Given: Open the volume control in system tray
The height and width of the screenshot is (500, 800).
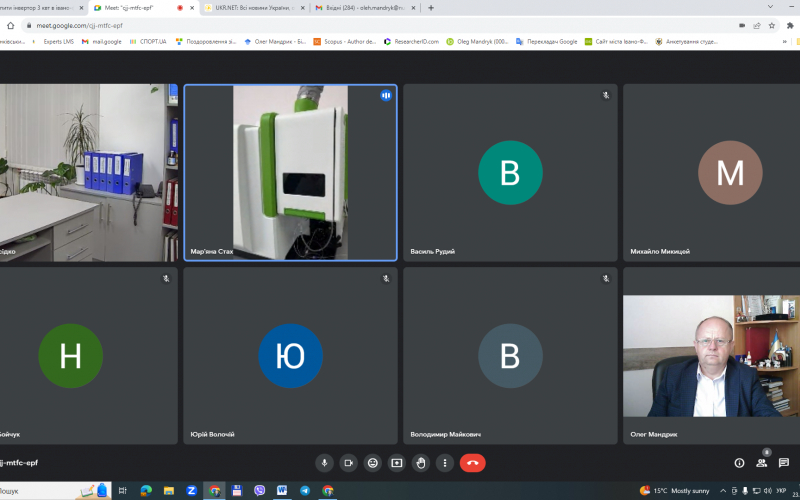Looking at the screenshot, I should (x=768, y=491).
